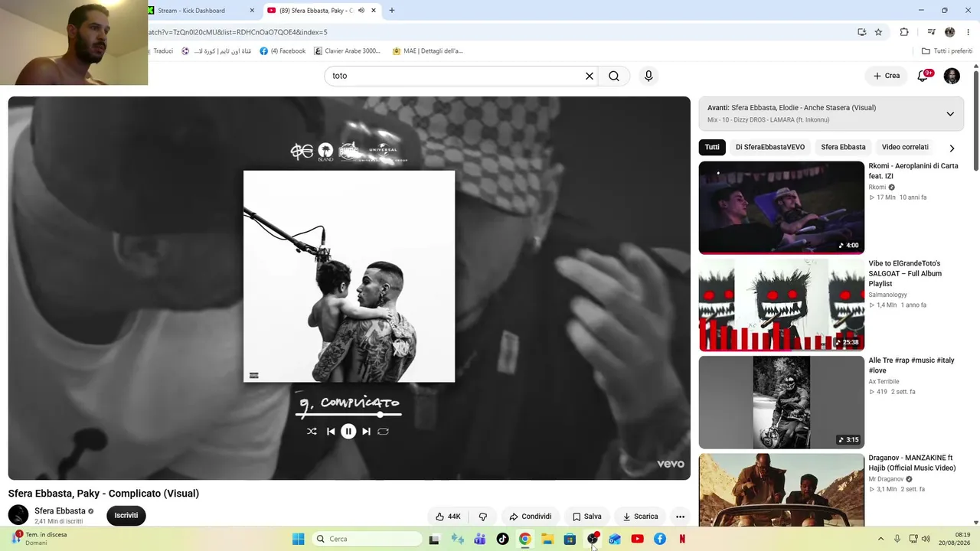Open the Chrome three-dot menu
This screenshot has height=551, width=980.
(x=968, y=32)
